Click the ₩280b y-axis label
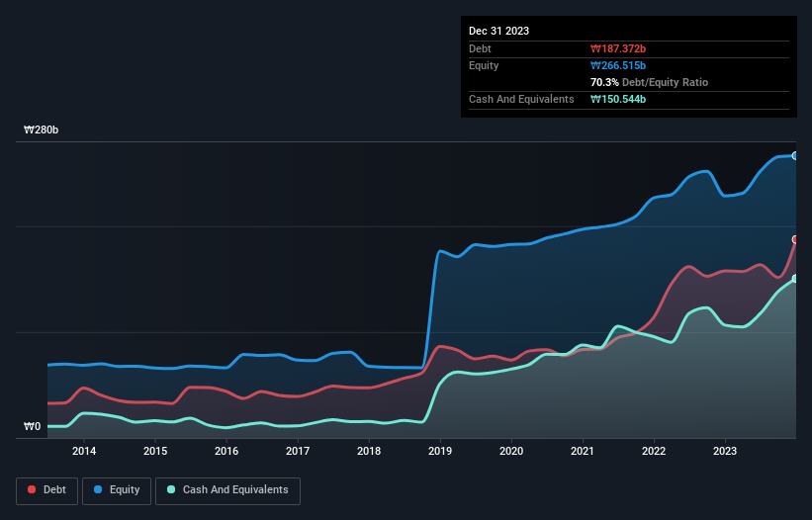Screen dimensions: 812x520 41,130
